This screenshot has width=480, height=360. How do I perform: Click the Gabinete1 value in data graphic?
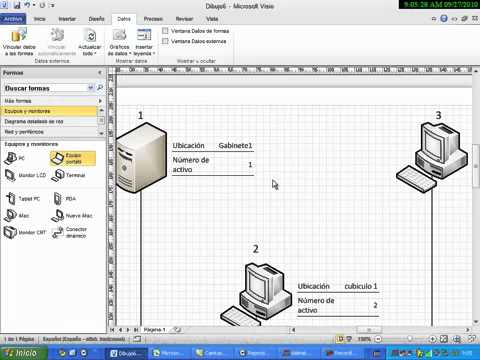235,145
